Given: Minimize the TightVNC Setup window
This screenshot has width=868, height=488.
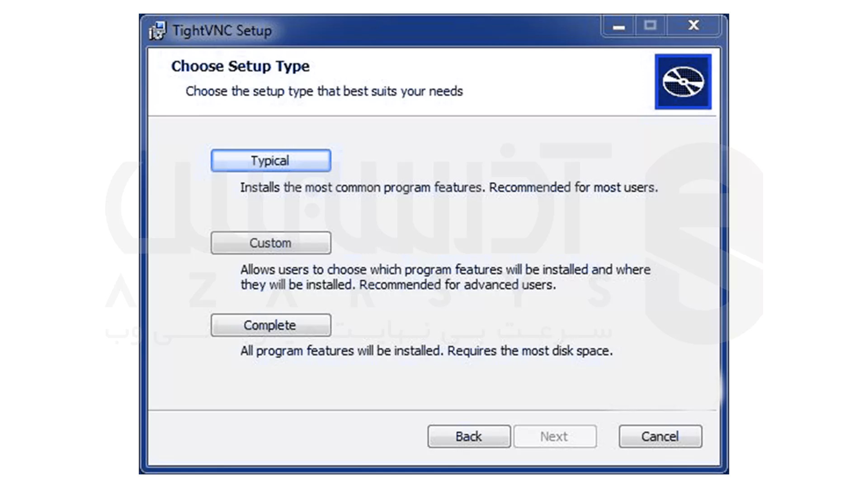Looking at the screenshot, I should point(618,26).
